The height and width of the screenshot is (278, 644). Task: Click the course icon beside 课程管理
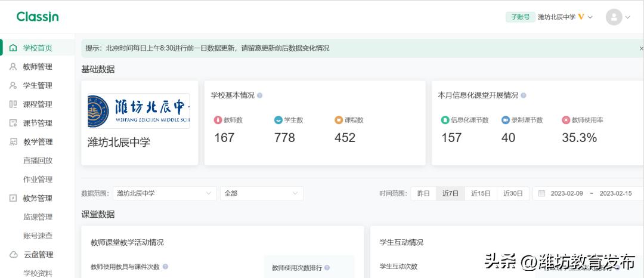(x=13, y=104)
